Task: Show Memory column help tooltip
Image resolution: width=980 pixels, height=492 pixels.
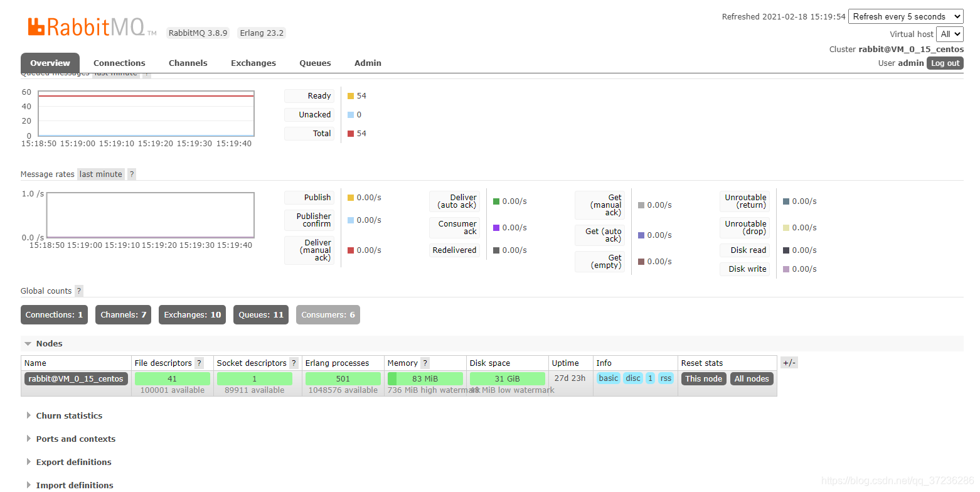Action: (425, 363)
